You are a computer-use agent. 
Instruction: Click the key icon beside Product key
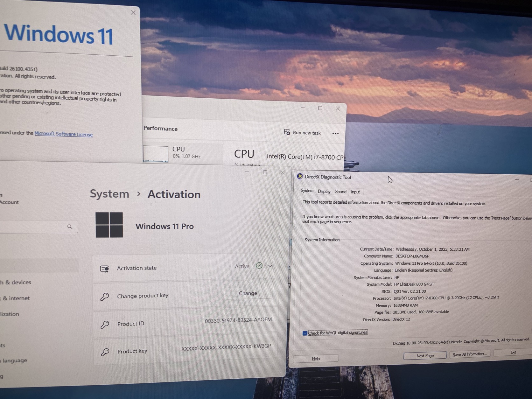[x=105, y=352]
